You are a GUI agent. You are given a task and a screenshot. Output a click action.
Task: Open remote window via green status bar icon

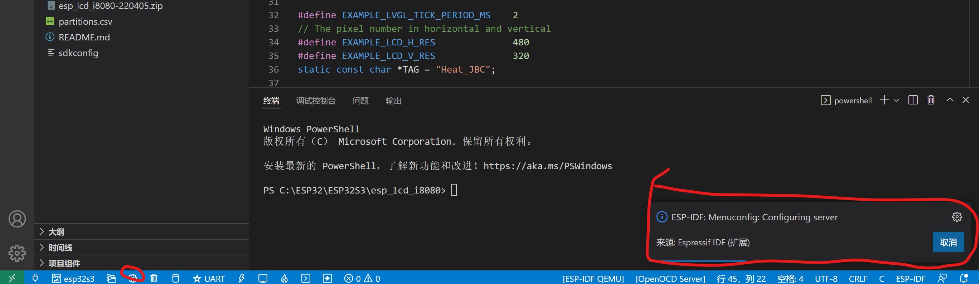point(12,278)
